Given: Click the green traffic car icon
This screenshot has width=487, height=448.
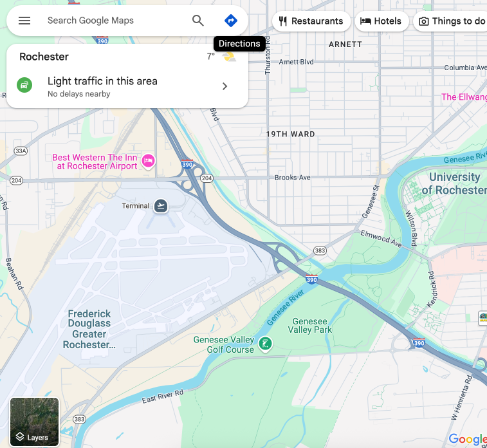Looking at the screenshot, I should (24, 85).
